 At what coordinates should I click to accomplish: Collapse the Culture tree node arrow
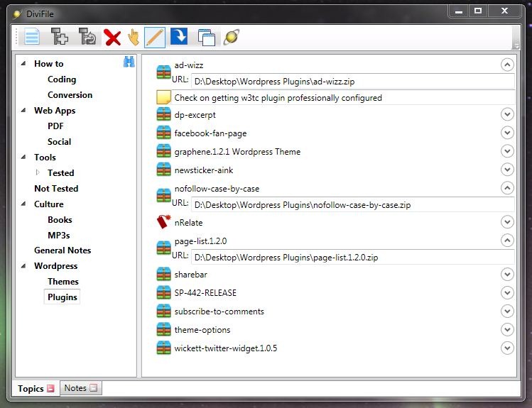click(x=23, y=204)
